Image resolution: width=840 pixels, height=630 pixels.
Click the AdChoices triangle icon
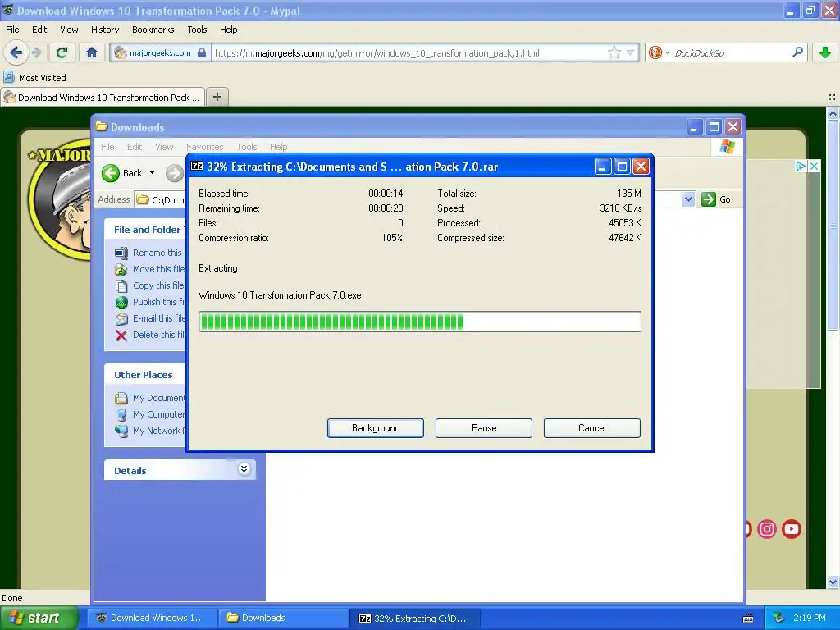[x=801, y=166]
